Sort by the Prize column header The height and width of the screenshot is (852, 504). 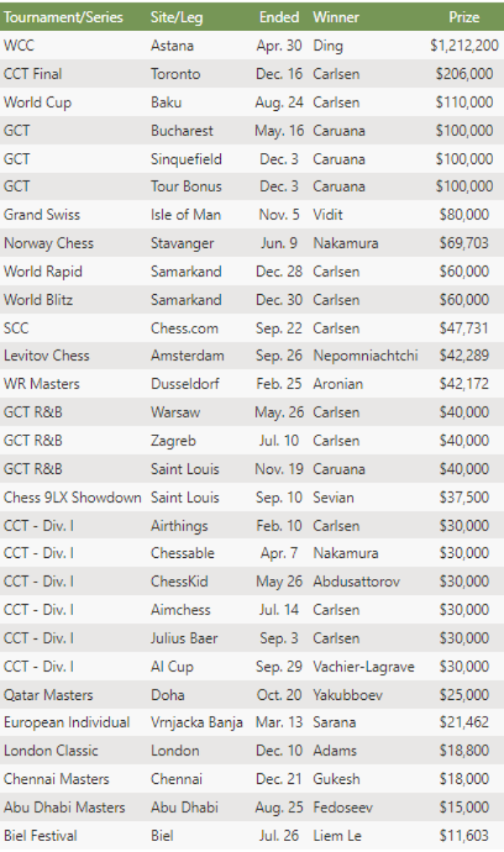coord(464,18)
